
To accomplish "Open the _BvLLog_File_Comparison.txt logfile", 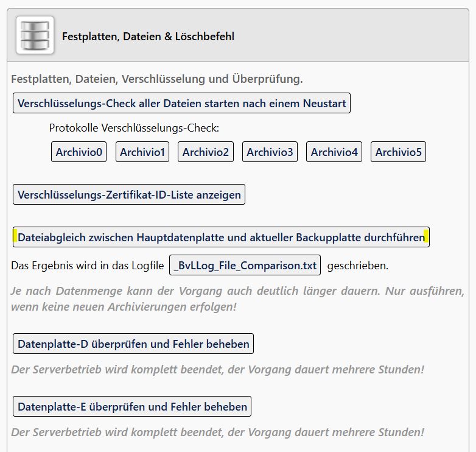I will coord(245,266).
